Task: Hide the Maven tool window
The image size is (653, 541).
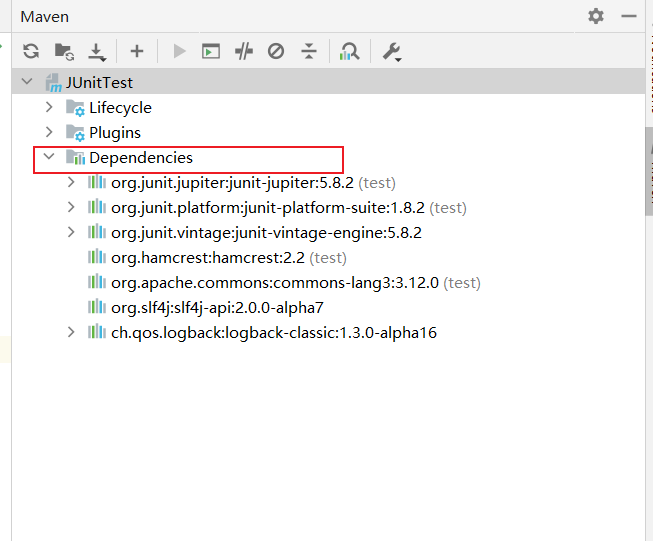Action: coord(628,16)
